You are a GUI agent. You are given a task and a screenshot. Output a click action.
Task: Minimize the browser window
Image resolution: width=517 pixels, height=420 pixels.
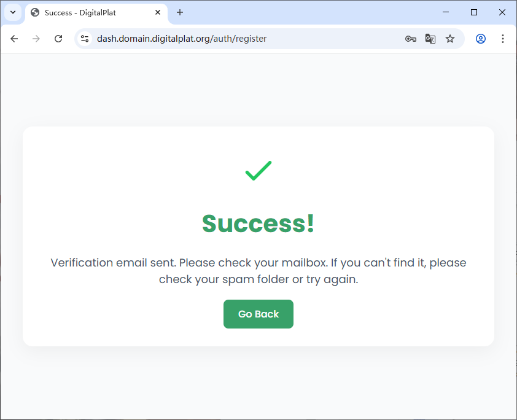pos(445,12)
